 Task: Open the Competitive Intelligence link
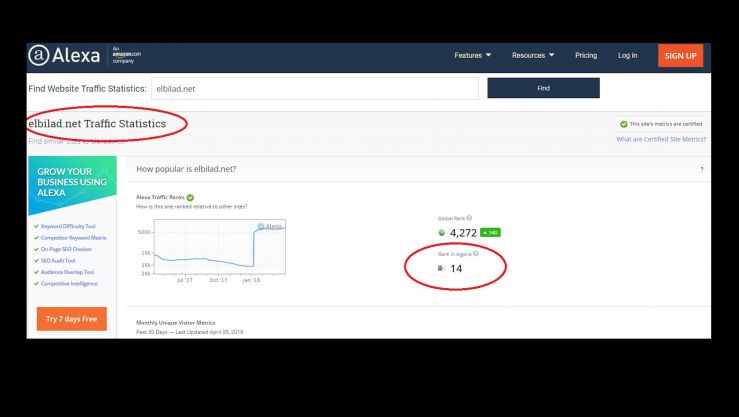pyautogui.click(x=69, y=284)
